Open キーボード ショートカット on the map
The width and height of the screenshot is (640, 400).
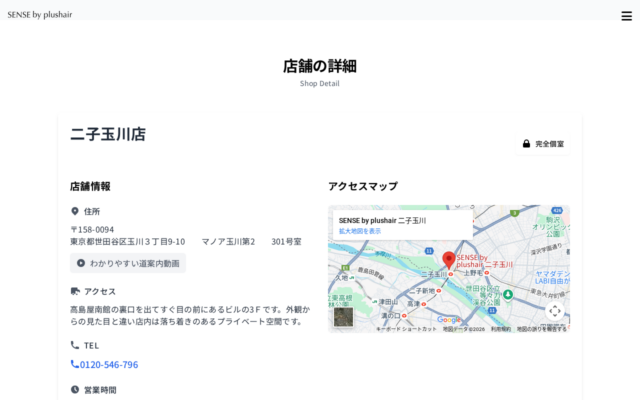(x=406, y=328)
